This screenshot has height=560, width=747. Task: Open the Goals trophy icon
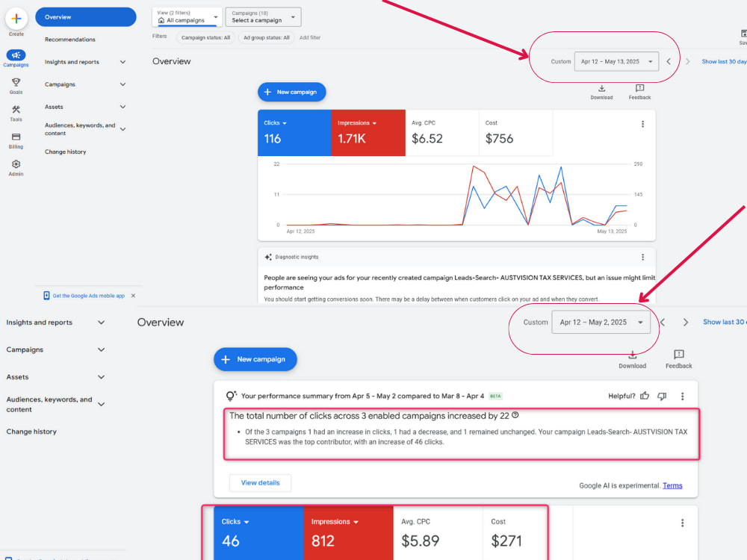(x=16, y=82)
